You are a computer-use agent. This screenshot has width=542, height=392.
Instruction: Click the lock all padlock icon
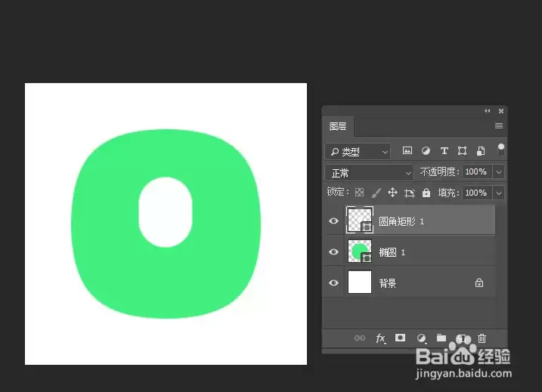(x=426, y=193)
